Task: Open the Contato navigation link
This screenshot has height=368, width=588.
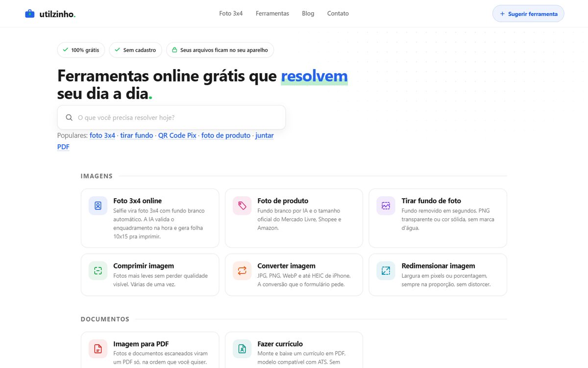Action: [338, 14]
